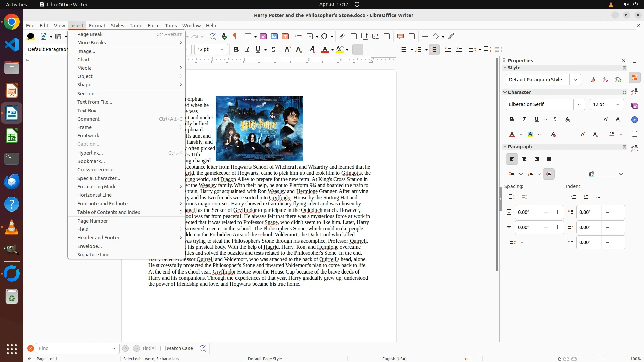Collapse the Character section in Properties

pyautogui.click(x=505, y=92)
